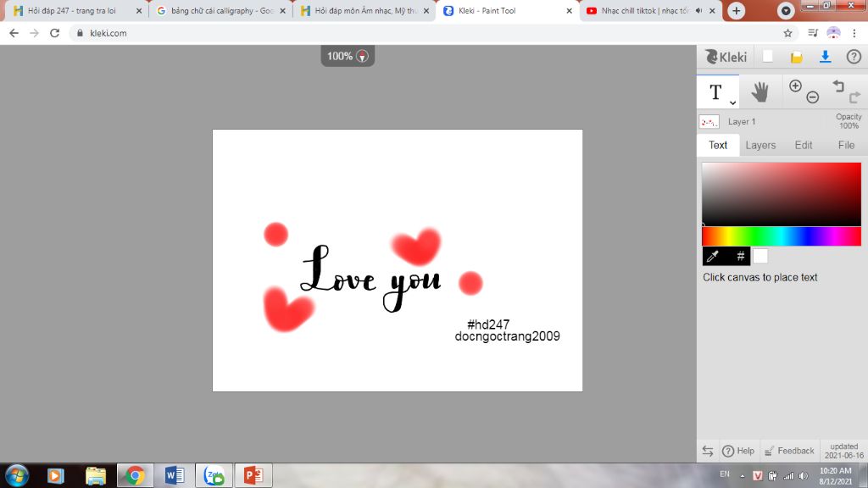Open the Help link at bottom
This screenshot has height=488, width=868.
click(x=738, y=451)
